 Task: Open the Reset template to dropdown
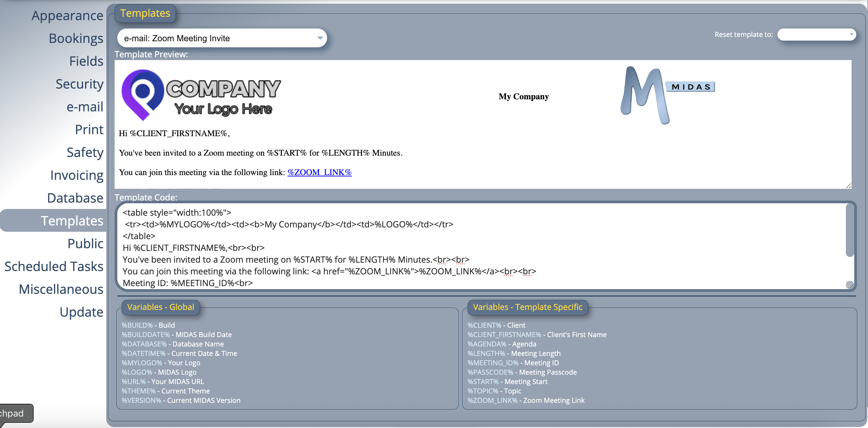(816, 35)
